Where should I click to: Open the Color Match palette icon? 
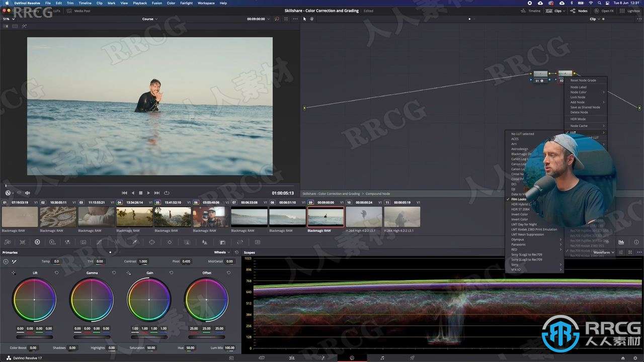pyautogui.click(x=22, y=242)
